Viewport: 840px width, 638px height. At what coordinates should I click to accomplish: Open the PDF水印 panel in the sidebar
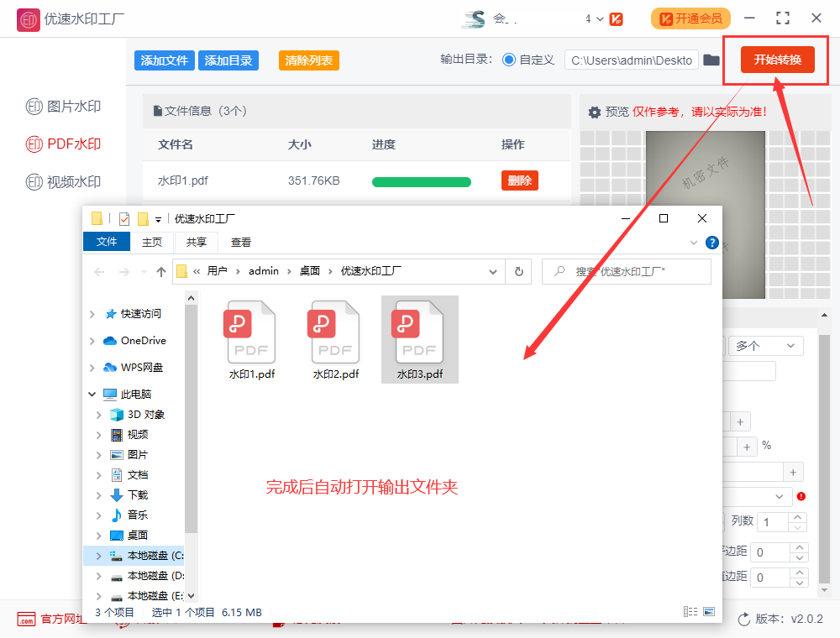pos(63,144)
